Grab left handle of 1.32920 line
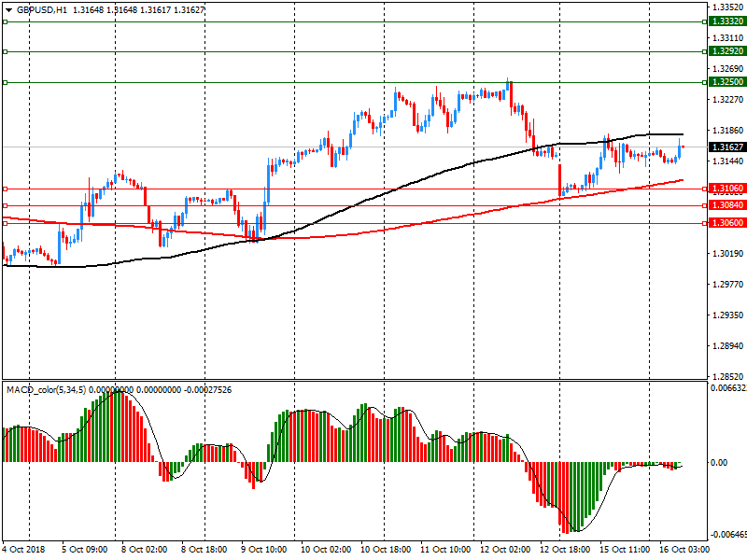The image size is (747, 560). pyautogui.click(x=5, y=52)
